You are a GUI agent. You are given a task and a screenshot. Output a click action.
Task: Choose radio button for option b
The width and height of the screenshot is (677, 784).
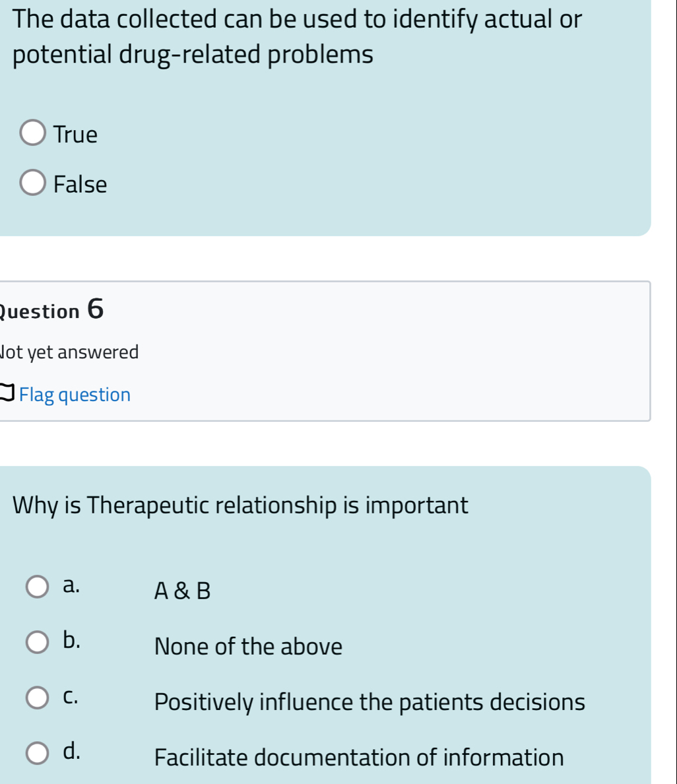[38, 642]
